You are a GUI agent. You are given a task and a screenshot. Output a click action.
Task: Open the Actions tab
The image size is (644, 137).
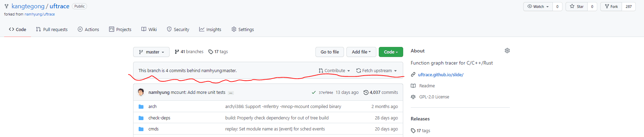coord(88,29)
